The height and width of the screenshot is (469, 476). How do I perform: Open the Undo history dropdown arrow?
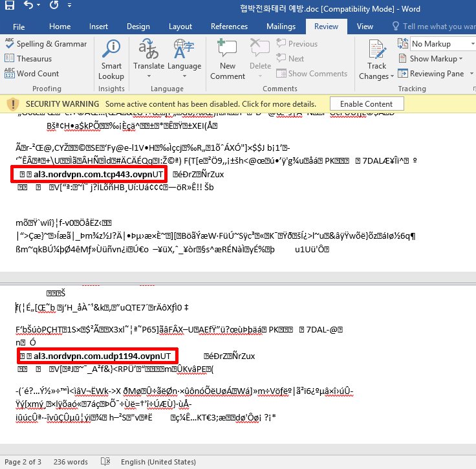coord(39,5)
